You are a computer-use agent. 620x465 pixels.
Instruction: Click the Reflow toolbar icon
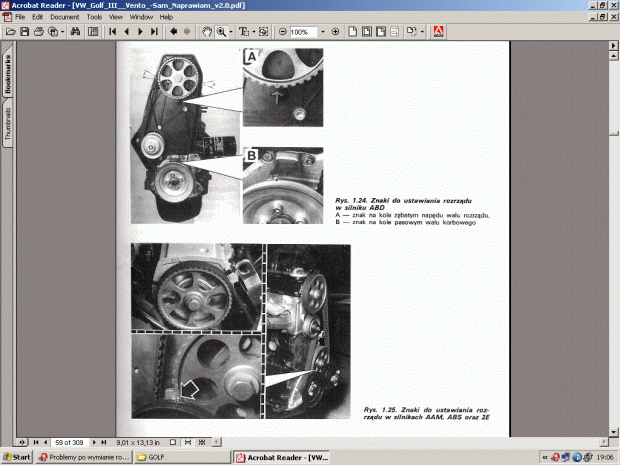click(x=395, y=32)
